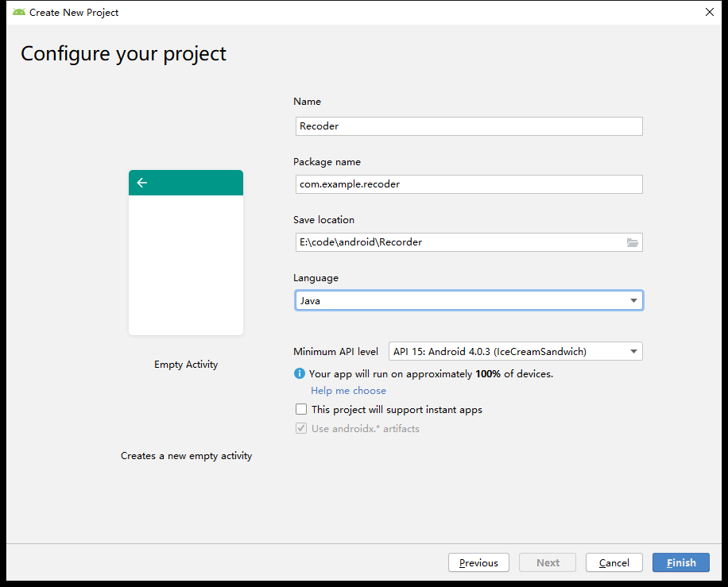Enable the instant apps support checkbox

[x=301, y=410]
